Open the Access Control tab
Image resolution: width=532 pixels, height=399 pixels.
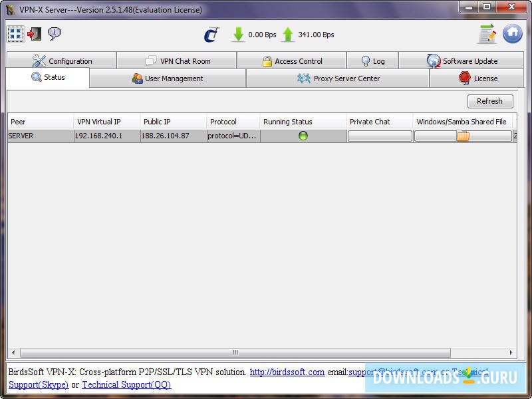point(292,61)
